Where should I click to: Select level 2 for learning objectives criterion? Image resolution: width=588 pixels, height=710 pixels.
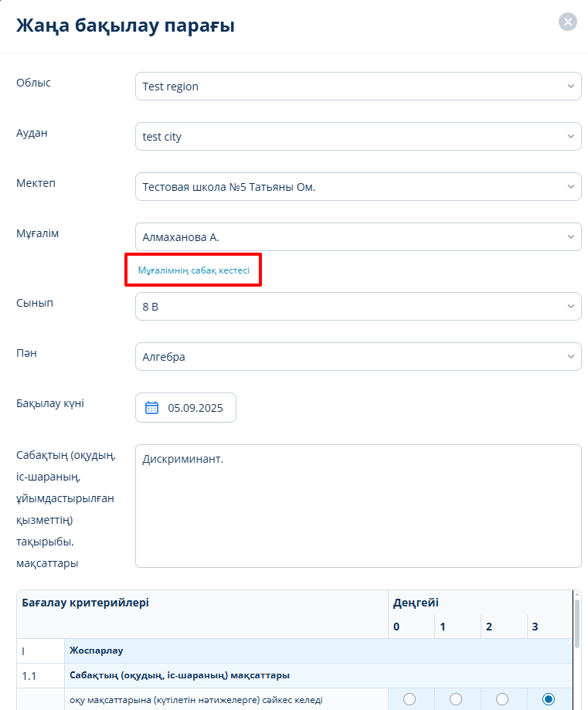pyautogui.click(x=502, y=699)
